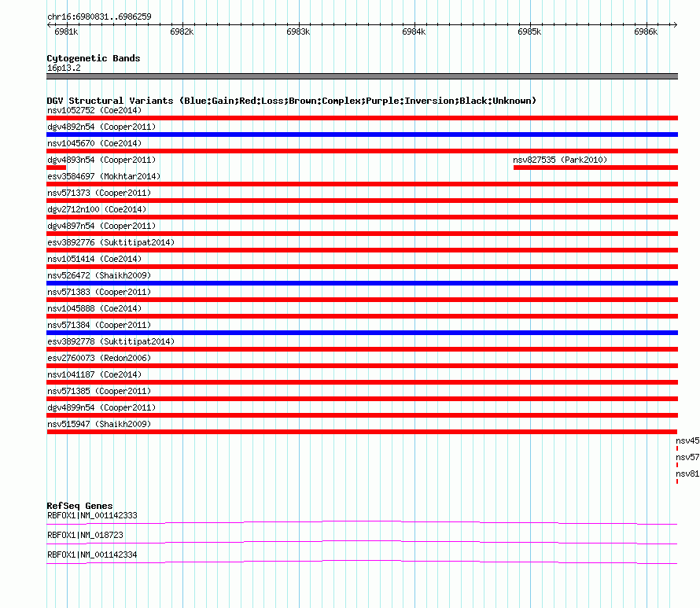This screenshot has height=608, width=700.
Task: Click nsv1045888 (Coe2014) label
Action: pos(94,308)
